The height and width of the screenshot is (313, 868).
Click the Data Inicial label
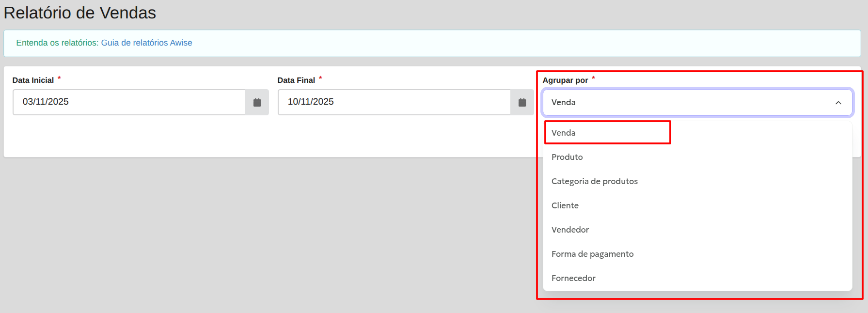[x=33, y=80]
